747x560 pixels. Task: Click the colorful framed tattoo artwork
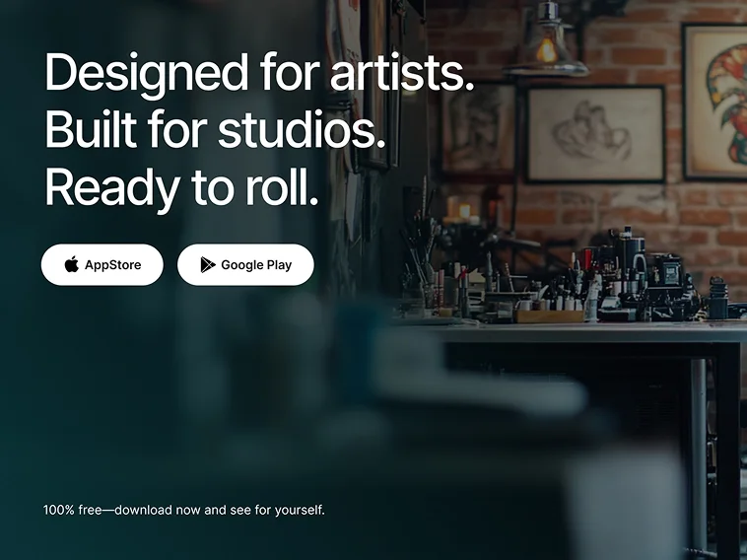click(714, 103)
